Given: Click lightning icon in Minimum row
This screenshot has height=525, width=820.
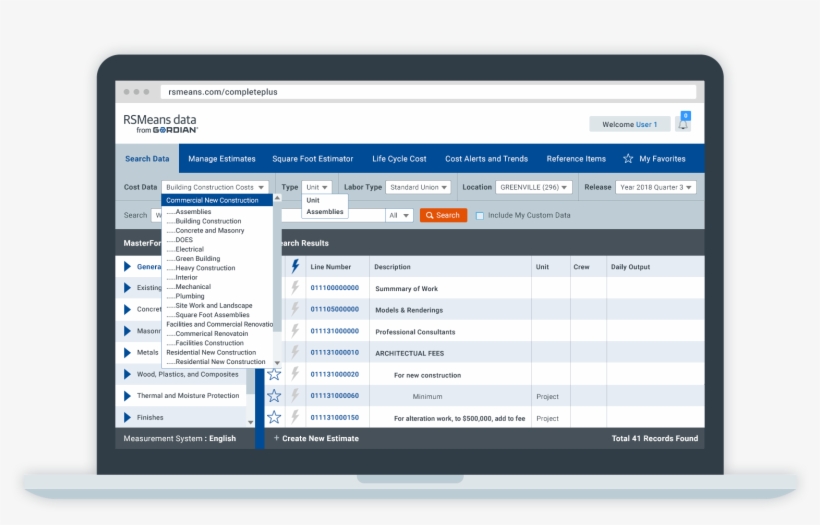Looking at the screenshot, I should pyautogui.click(x=295, y=395).
